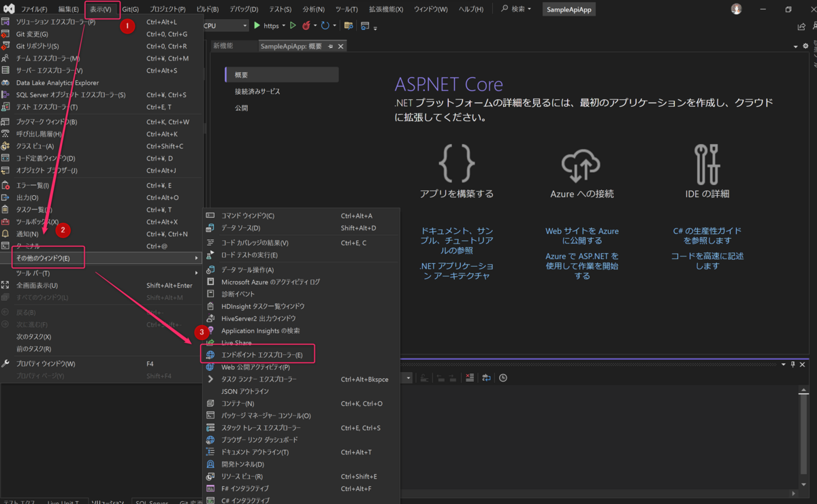The image size is (817, 504).
Task: Start without debugging (outlined play icon)
Action: click(x=293, y=25)
